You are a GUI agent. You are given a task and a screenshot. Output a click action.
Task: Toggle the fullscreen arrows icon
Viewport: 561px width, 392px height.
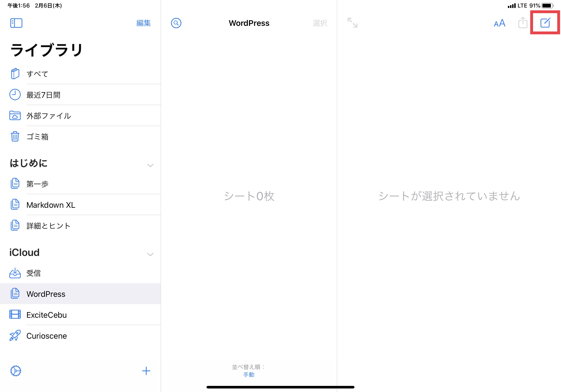pos(352,23)
